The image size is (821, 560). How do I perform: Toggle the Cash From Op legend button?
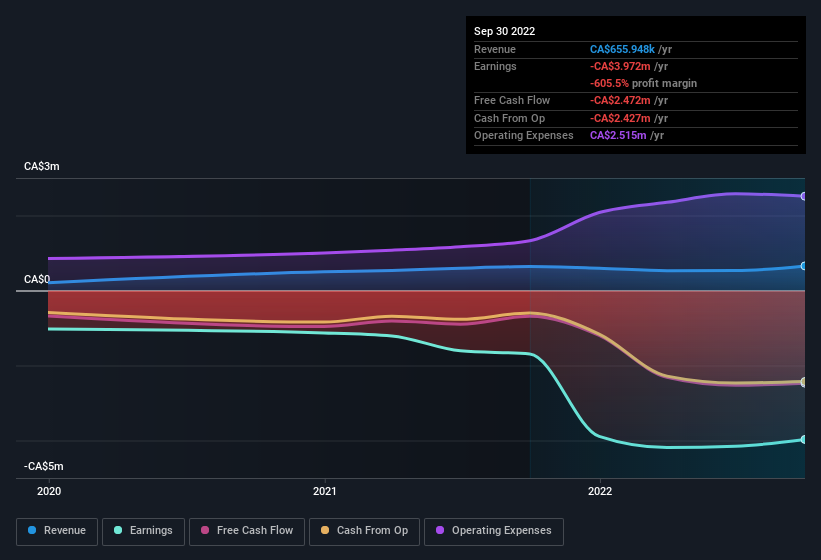coord(364,531)
